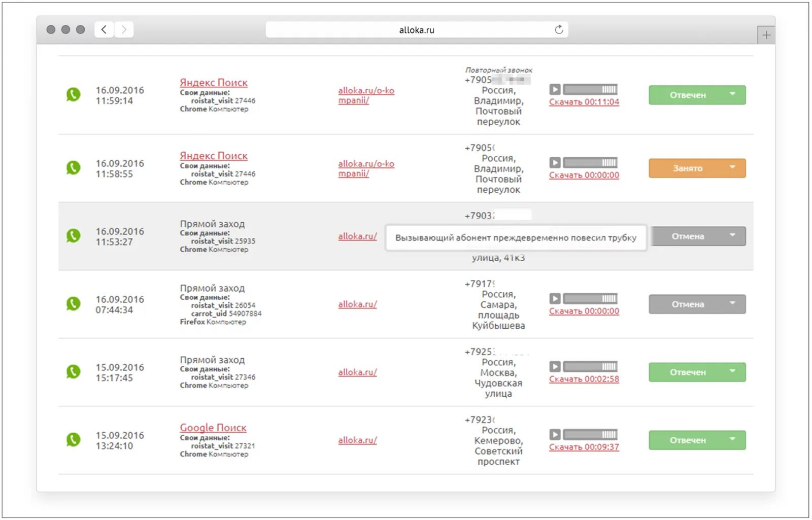
Task: Focus the alloka.ru address bar
Action: (x=417, y=29)
